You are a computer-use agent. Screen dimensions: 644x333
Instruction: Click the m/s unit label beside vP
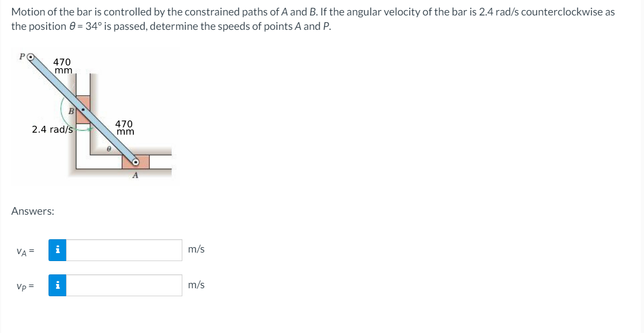(x=196, y=285)
